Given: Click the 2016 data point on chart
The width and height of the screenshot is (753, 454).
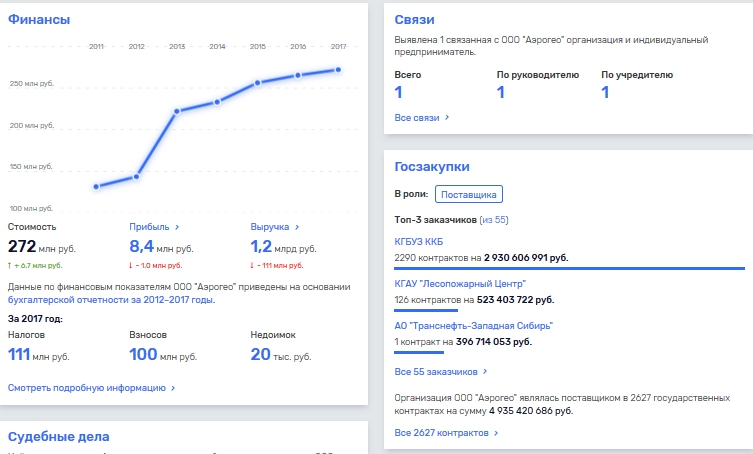Looking at the screenshot, I should pos(298,75).
